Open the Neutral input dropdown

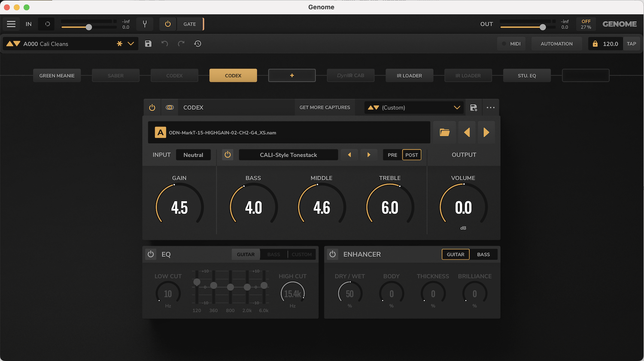[193, 155]
